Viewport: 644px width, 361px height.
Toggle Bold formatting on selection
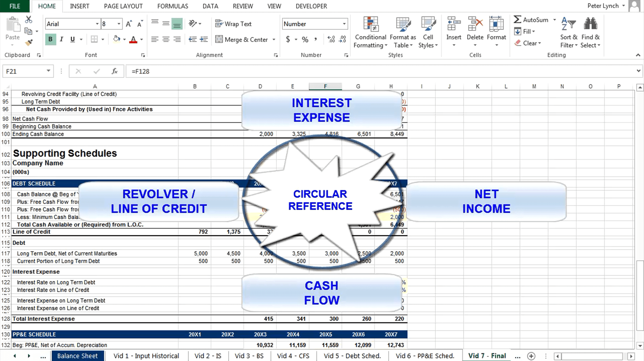coord(50,39)
